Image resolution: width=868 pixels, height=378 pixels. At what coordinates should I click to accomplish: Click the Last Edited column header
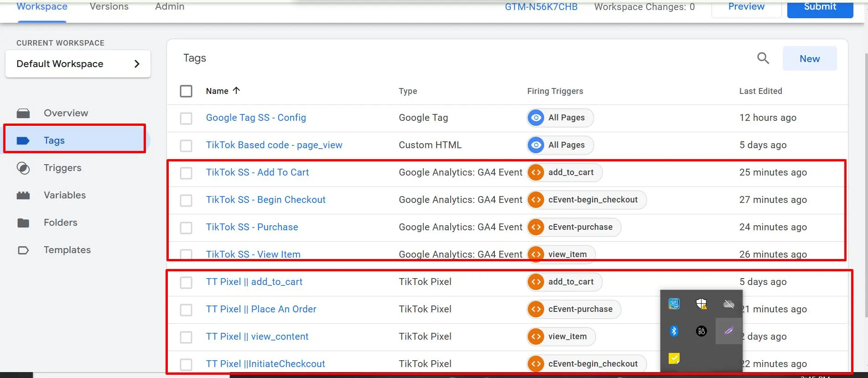760,91
